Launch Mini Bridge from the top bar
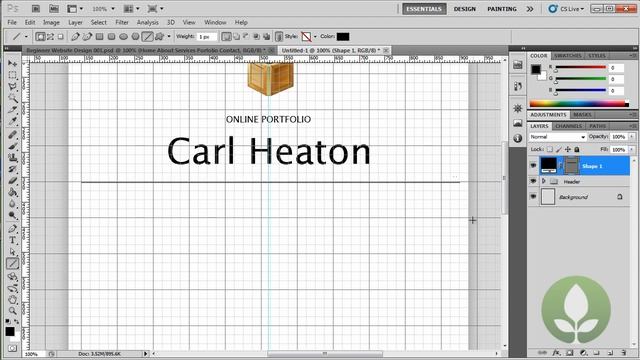This screenshot has width=640, height=360. [54, 9]
